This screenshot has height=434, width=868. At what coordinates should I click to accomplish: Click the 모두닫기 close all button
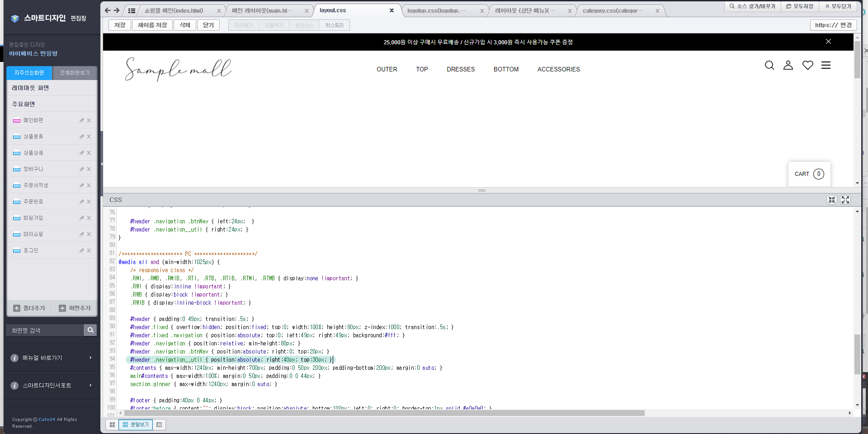pos(838,6)
